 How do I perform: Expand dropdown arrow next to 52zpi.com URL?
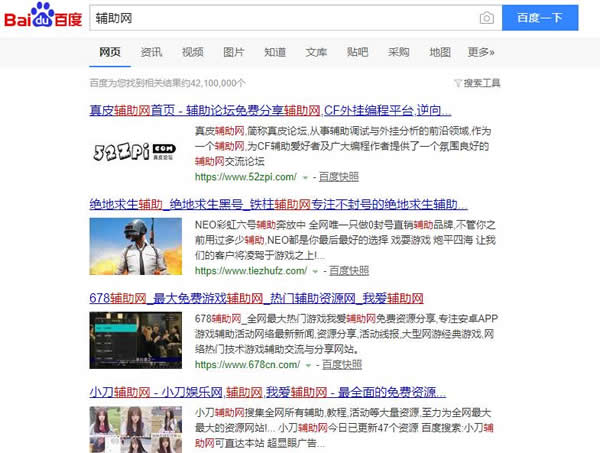point(305,178)
